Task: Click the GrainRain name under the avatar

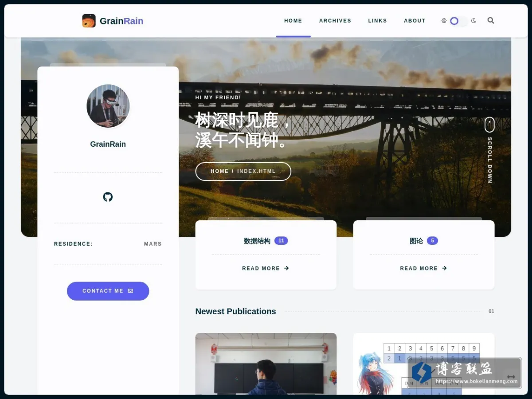Action: [x=108, y=144]
